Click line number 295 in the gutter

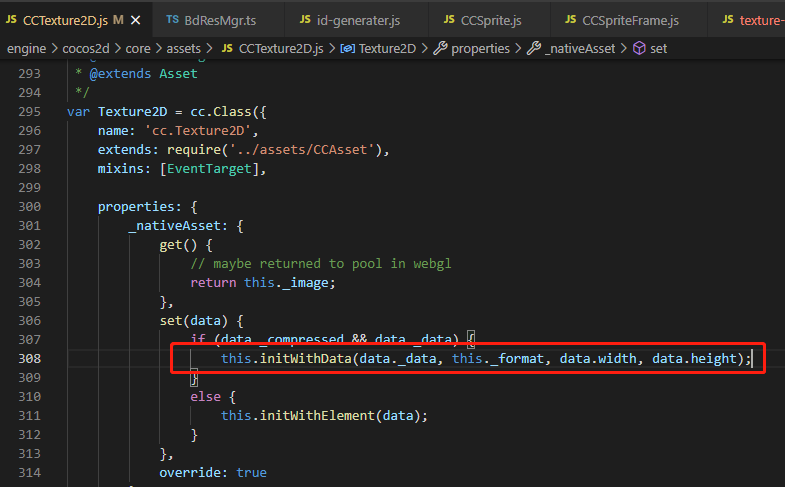(30, 112)
